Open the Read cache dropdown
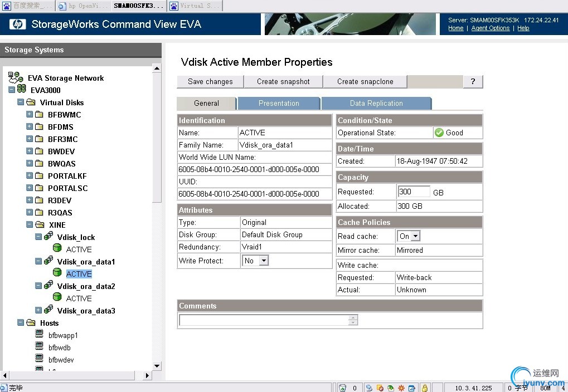The image size is (568, 392). point(415,236)
